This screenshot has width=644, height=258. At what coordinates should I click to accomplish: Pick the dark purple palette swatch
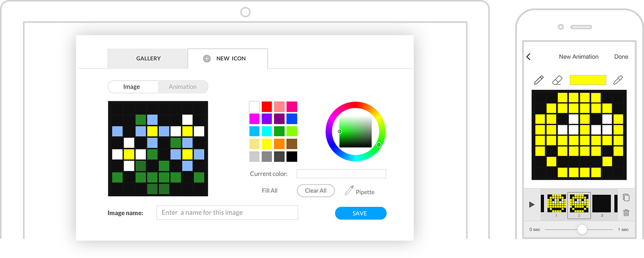coord(279,119)
